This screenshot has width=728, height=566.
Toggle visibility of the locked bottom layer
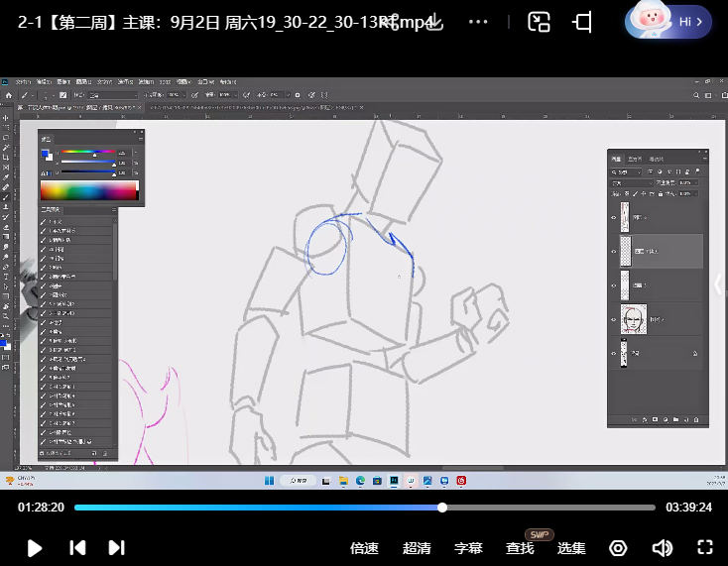[614, 353]
